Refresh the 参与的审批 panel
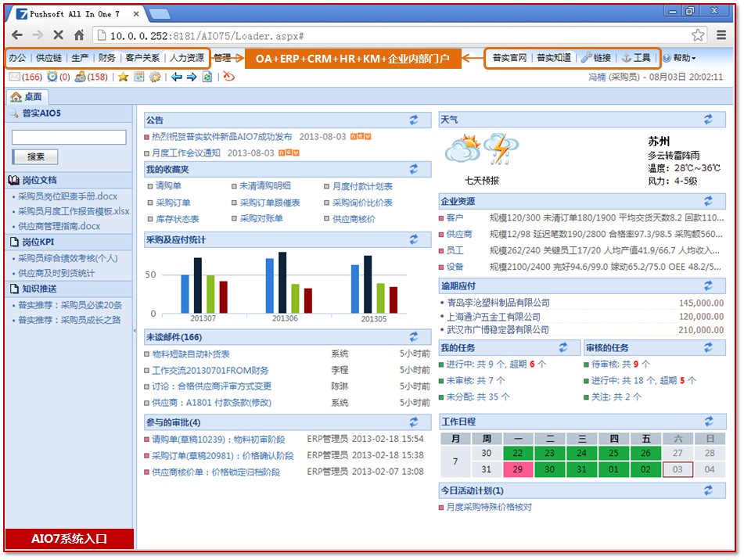The height and width of the screenshot is (560, 744). (x=414, y=422)
